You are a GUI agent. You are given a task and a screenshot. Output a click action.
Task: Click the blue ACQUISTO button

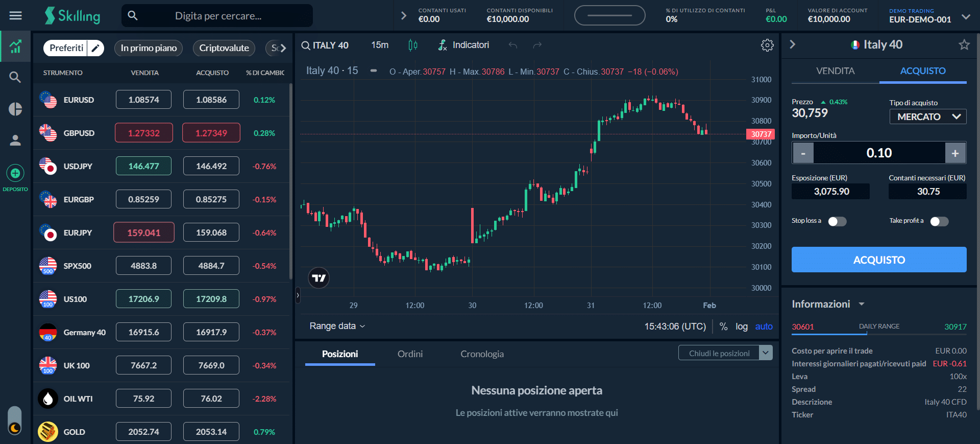(x=879, y=260)
